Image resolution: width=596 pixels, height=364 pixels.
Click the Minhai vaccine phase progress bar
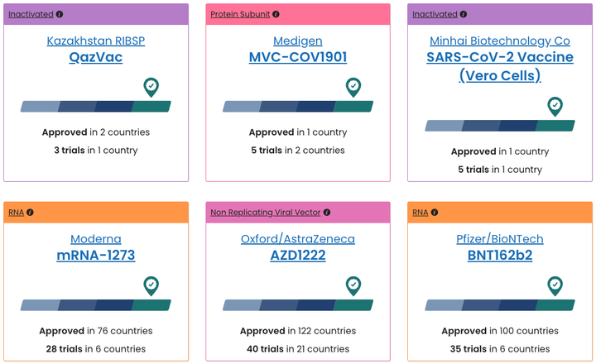click(500, 126)
